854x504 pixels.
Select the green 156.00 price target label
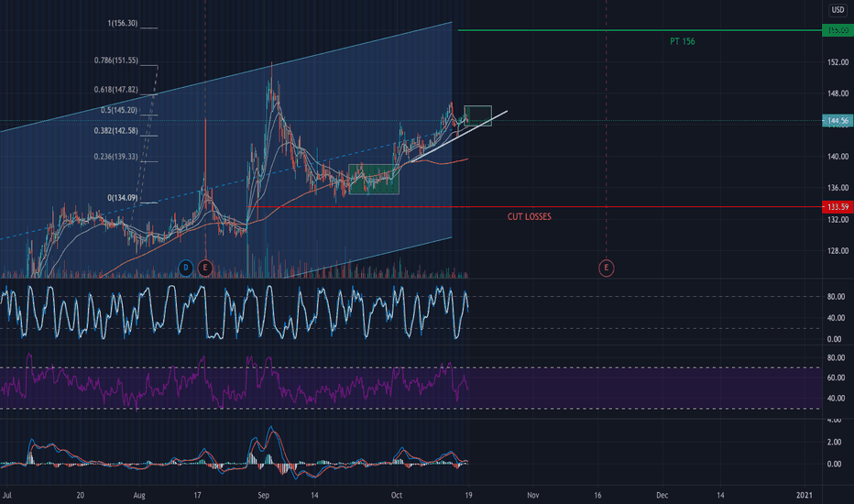(x=838, y=30)
